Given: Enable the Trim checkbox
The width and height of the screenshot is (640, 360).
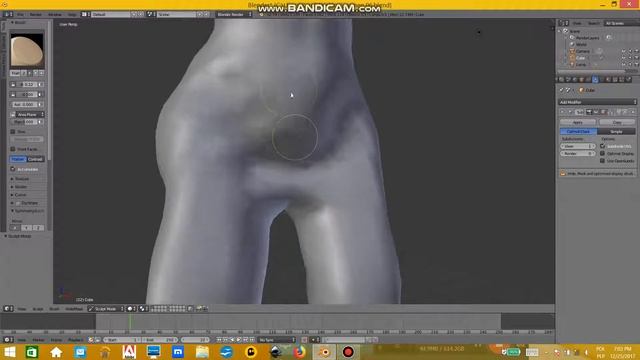Looking at the screenshot, I should (x=13, y=132).
